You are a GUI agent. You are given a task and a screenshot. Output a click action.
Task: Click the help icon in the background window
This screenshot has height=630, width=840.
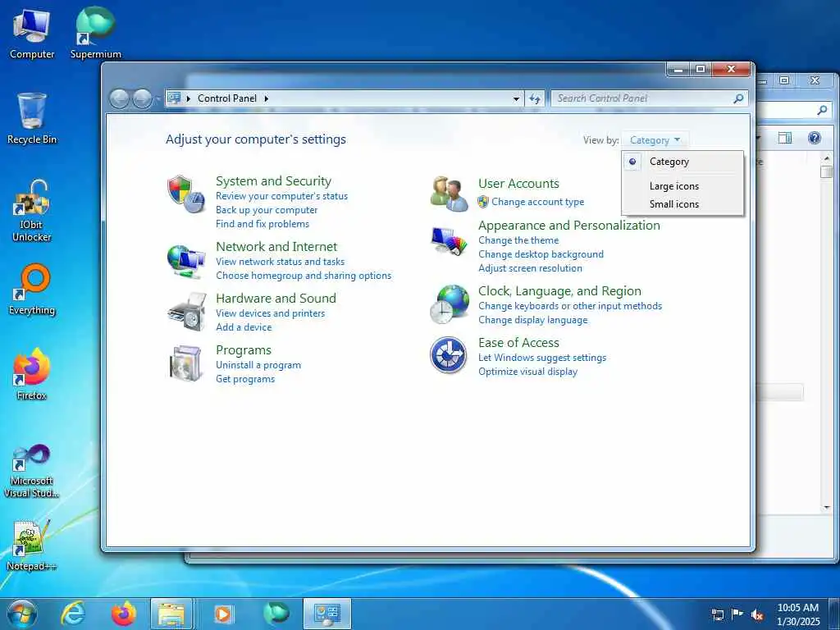point(815,138)
